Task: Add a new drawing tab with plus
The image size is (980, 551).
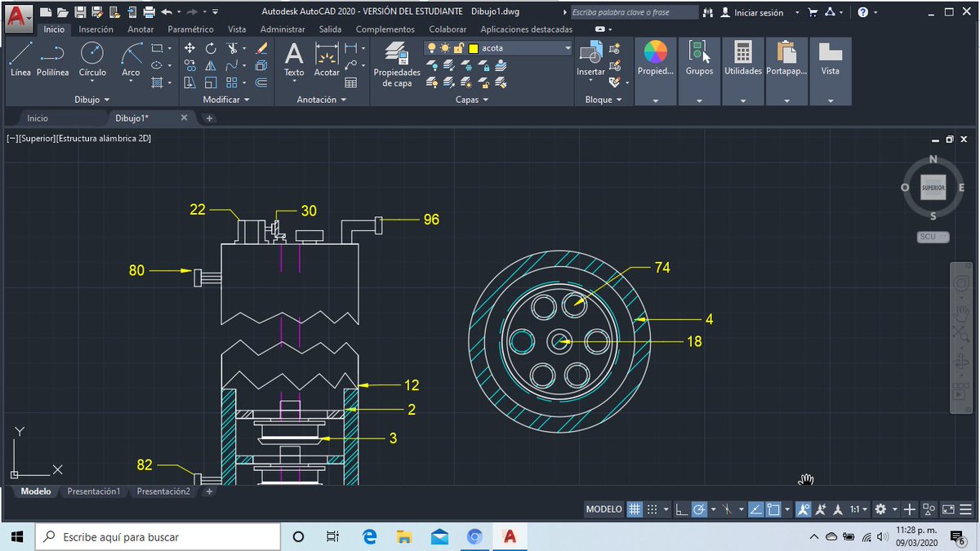Action: pos(209,118)
